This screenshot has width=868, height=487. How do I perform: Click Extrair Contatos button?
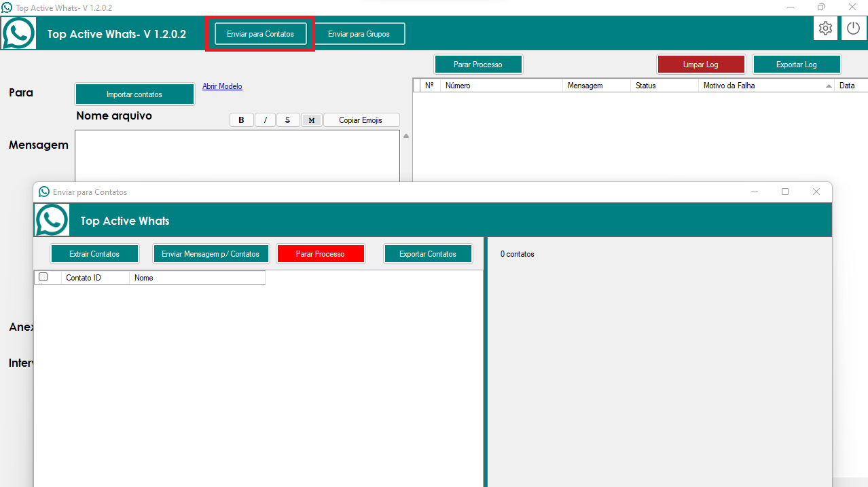[94, 254]
